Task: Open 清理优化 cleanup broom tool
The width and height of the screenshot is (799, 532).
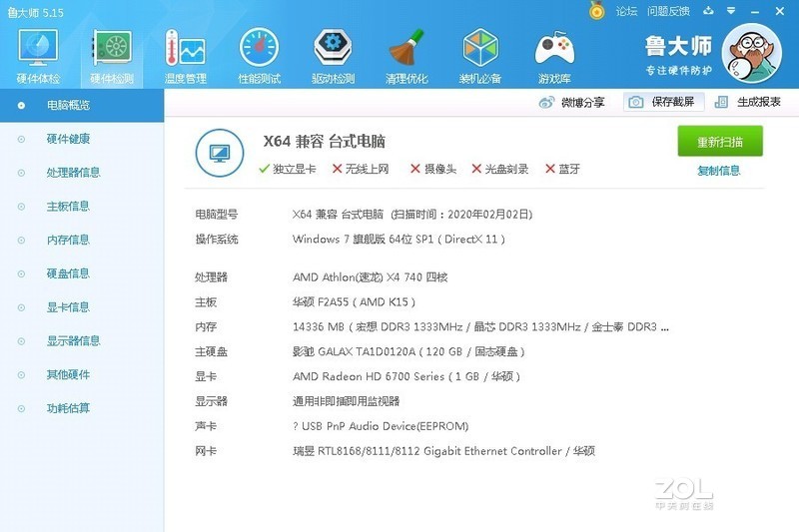Action: [406, 56]
